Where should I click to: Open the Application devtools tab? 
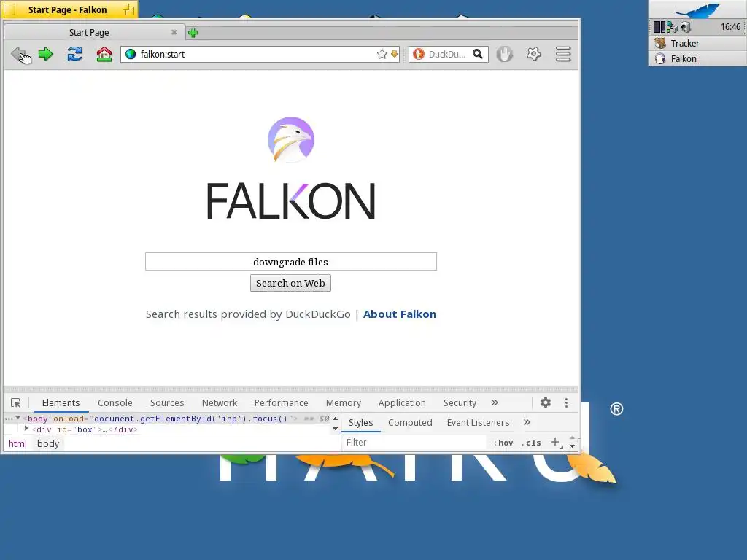coord(402,402)
